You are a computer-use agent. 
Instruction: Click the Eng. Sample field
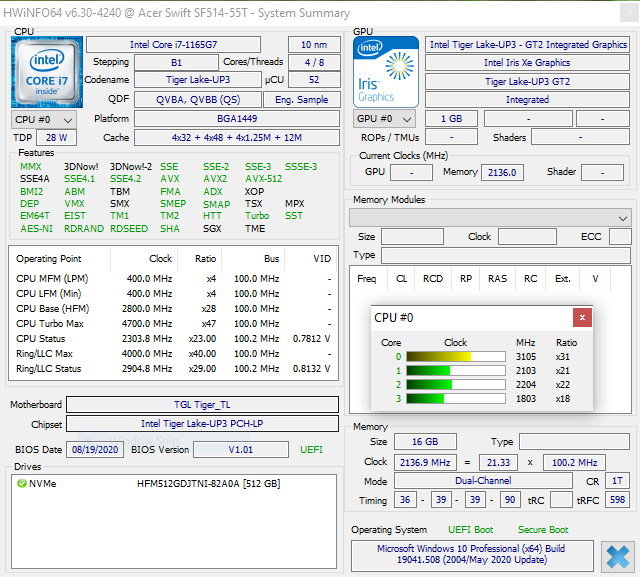click(302, 100)
